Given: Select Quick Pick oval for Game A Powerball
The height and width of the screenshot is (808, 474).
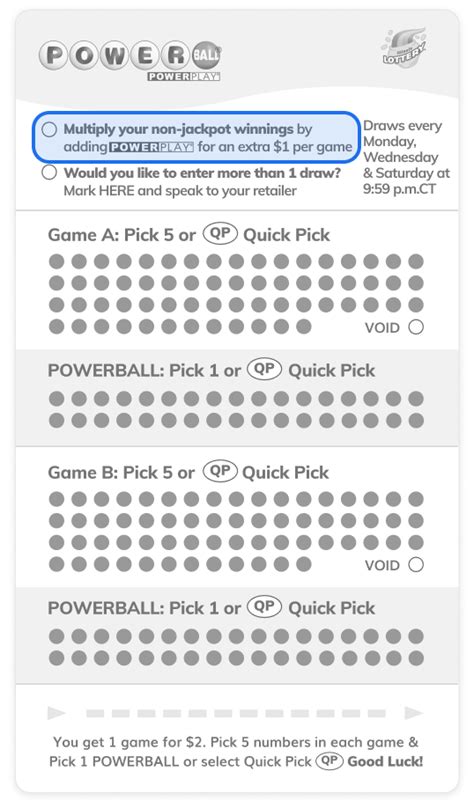Looking at the screenshot, I should coord(264,369).
